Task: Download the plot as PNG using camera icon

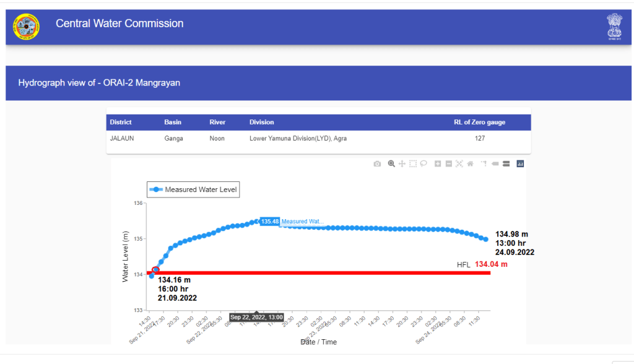Action: [377, 164]
